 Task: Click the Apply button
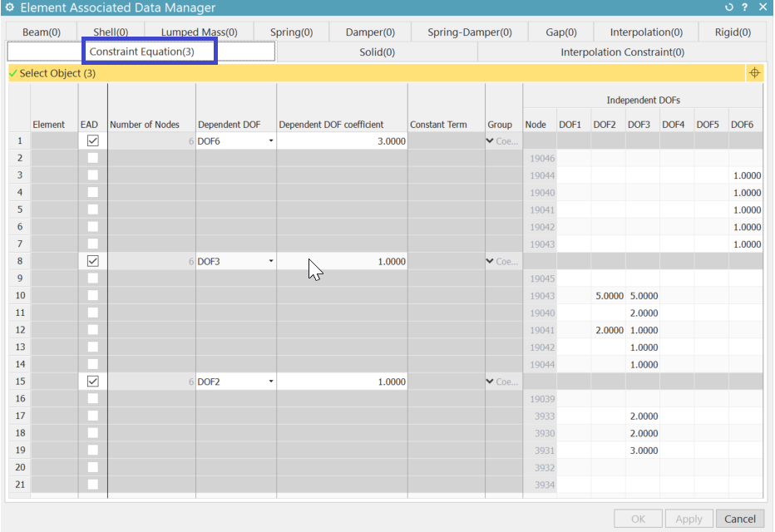(689, 518)
